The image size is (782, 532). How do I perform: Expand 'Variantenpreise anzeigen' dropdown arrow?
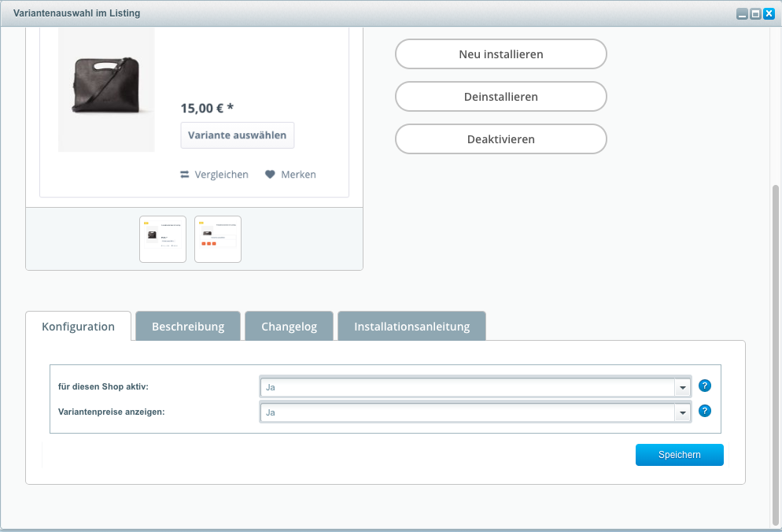(x=682, y=412)
